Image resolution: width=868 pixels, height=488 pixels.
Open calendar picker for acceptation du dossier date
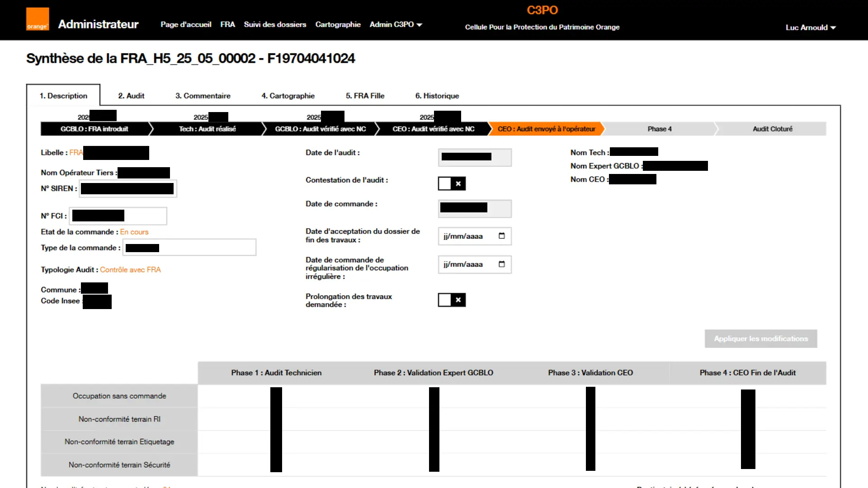click(x=501, y=236)
